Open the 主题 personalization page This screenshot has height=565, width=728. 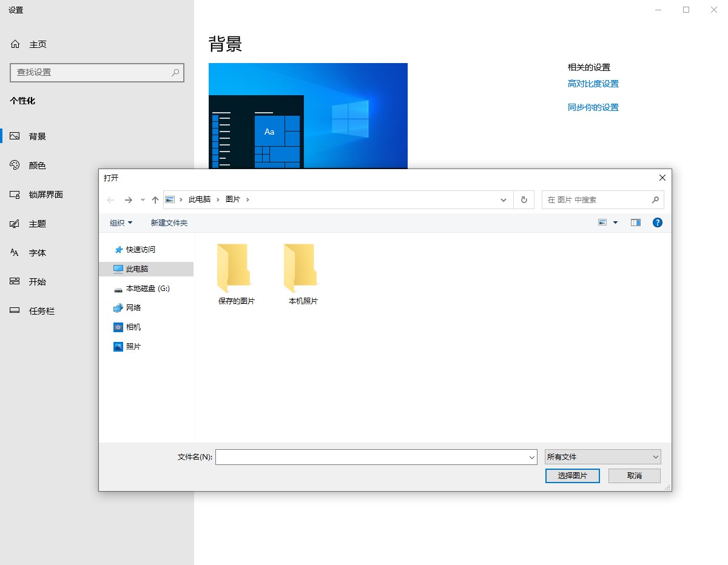coord(36,223)
